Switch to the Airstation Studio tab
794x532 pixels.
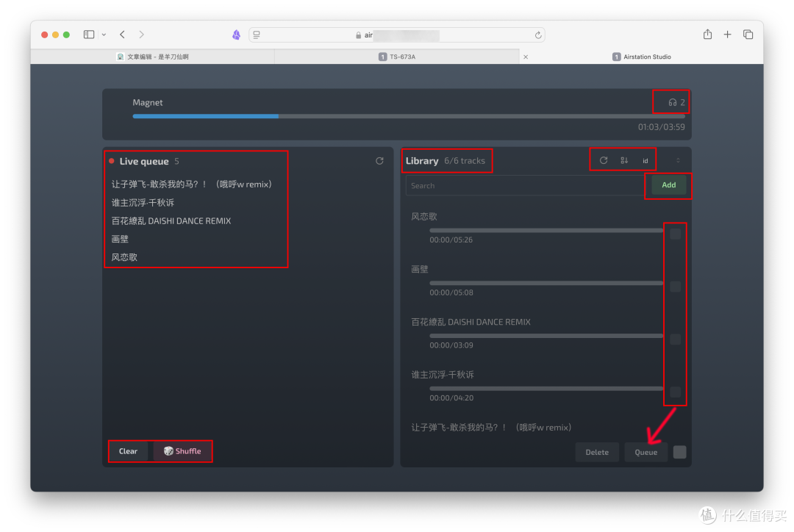[x=642, y=57]
